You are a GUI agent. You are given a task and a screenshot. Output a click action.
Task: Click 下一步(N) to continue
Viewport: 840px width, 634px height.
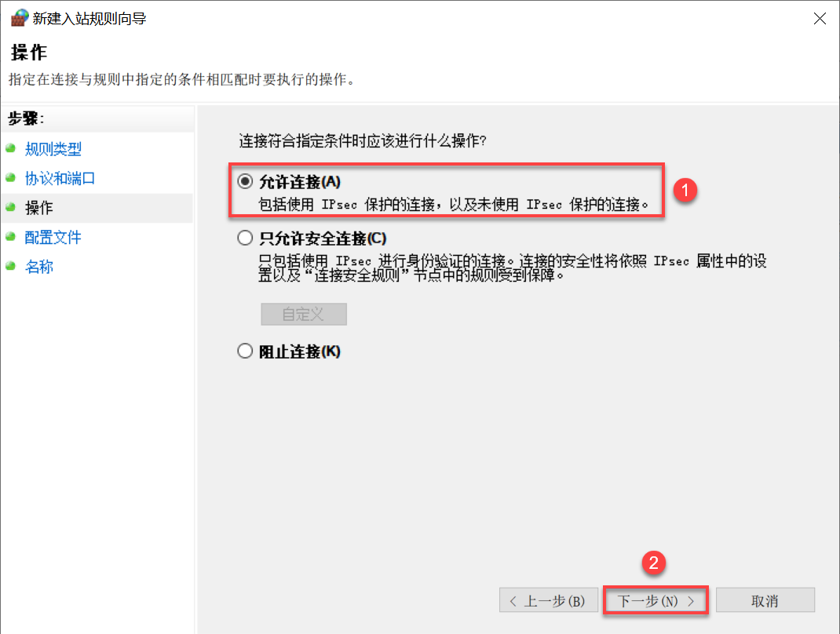pyautogui.click(x=656, y=600)
